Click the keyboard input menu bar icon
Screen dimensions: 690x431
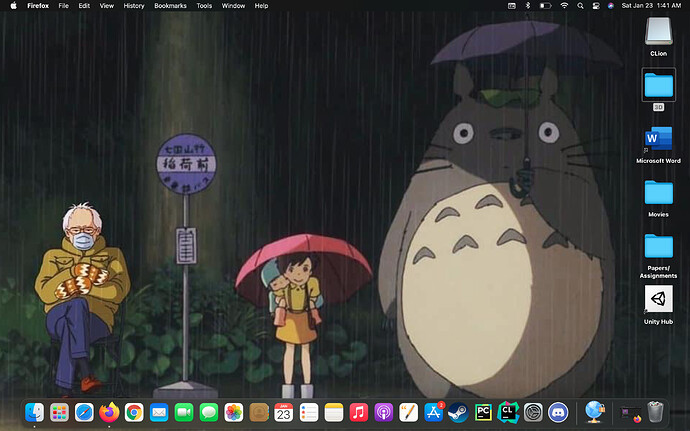(512, 6)
